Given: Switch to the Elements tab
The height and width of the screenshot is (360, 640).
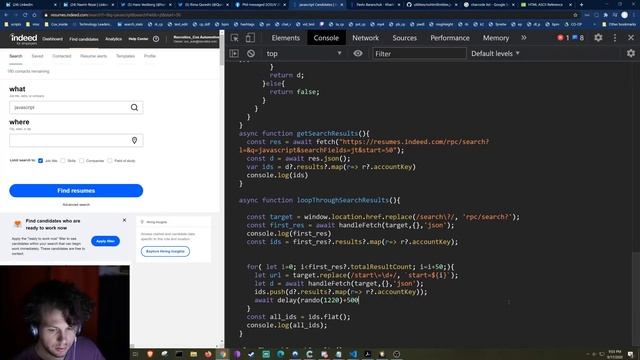Looking at the screenshot, I should [285, 38].
